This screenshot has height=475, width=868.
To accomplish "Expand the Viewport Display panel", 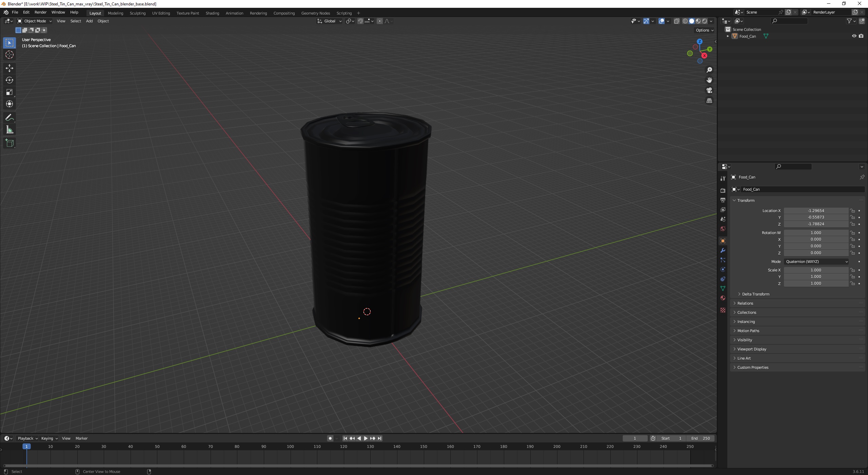I will tap(751, 349).
